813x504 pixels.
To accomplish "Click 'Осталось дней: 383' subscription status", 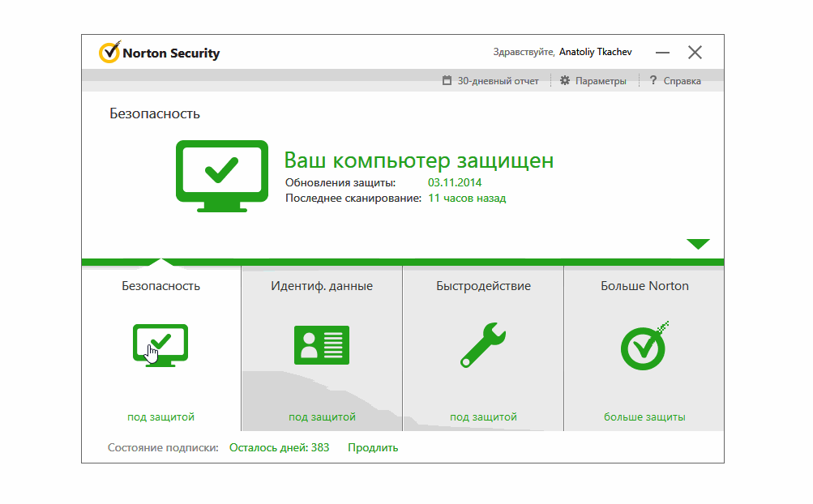I will pyautogui.click(x=279, y=447).
